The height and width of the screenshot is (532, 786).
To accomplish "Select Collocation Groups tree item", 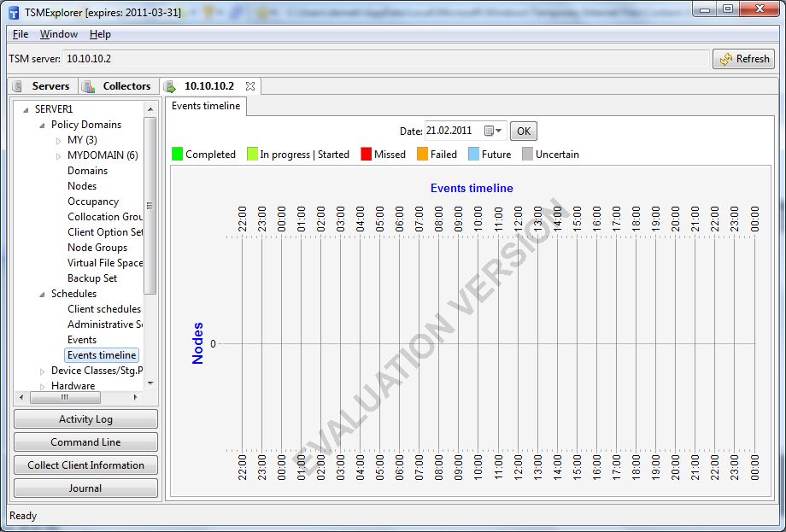I will click(105, 217).
